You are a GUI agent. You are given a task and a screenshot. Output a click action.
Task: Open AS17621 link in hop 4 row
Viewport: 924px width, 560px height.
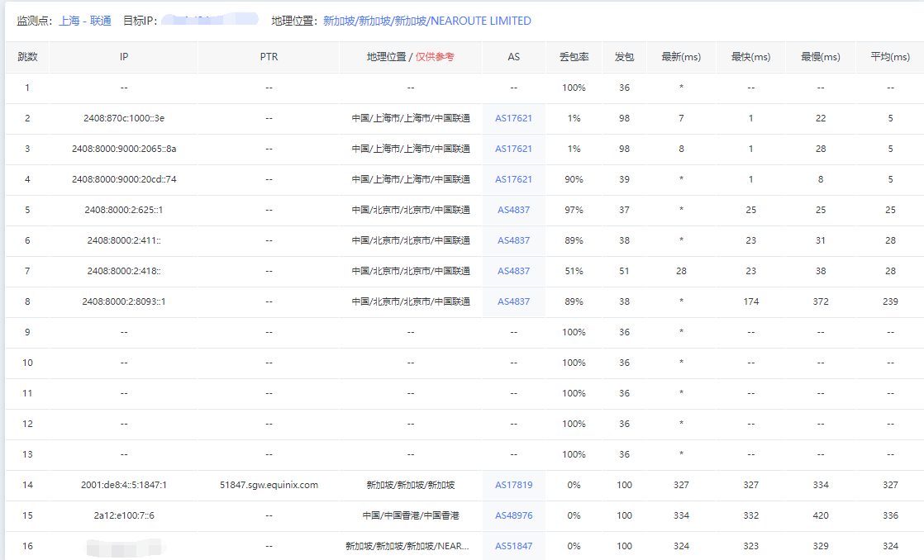[x=513, y=179]
